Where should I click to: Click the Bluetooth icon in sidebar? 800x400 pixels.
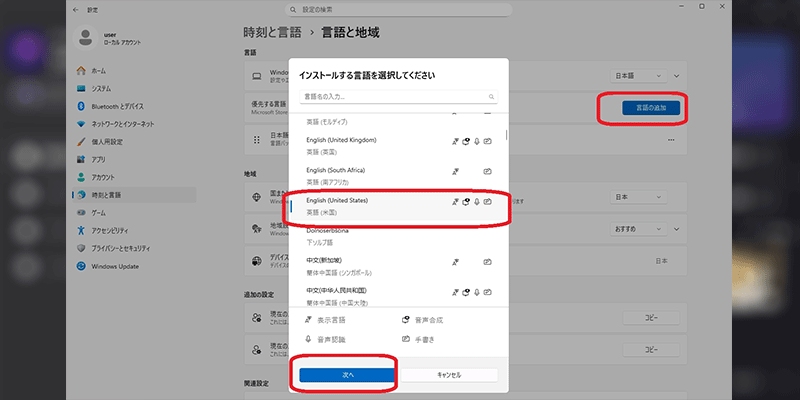(81, 107)
